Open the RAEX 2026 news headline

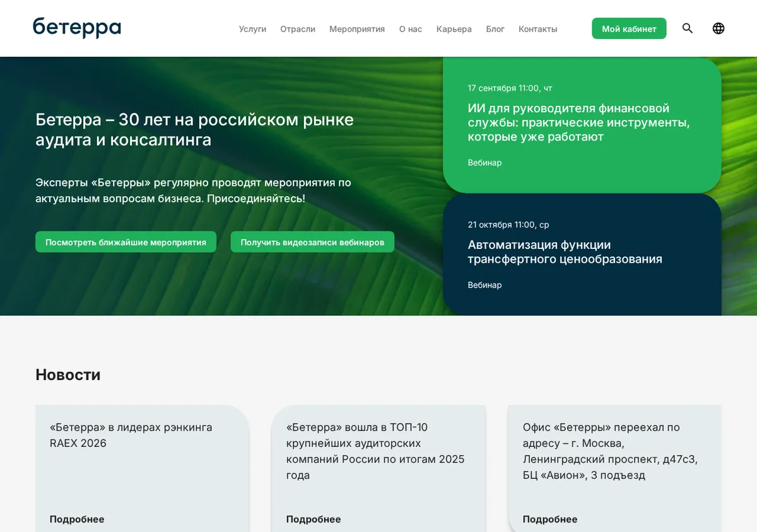click(x=131, y=435)
